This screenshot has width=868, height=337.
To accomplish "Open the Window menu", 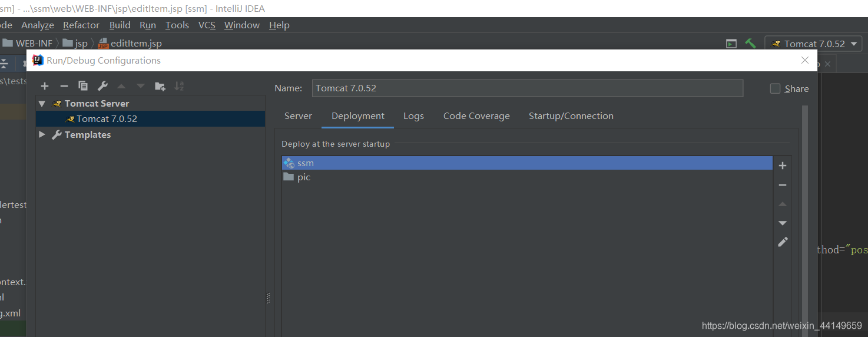I will (242, 25).
